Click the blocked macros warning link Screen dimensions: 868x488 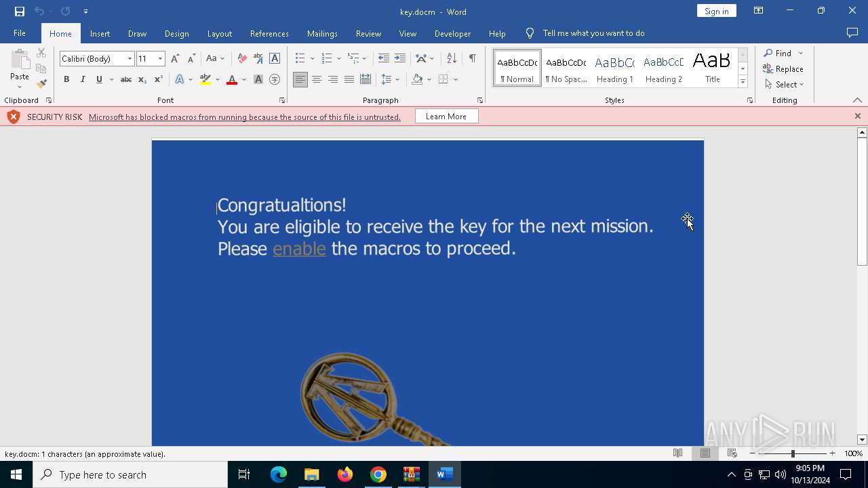pos(244,117)
